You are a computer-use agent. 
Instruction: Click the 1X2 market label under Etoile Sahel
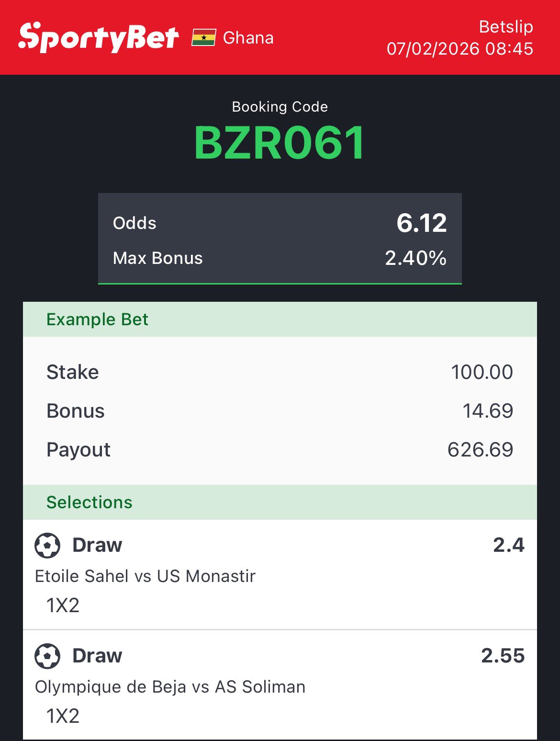tap(63, 605)
